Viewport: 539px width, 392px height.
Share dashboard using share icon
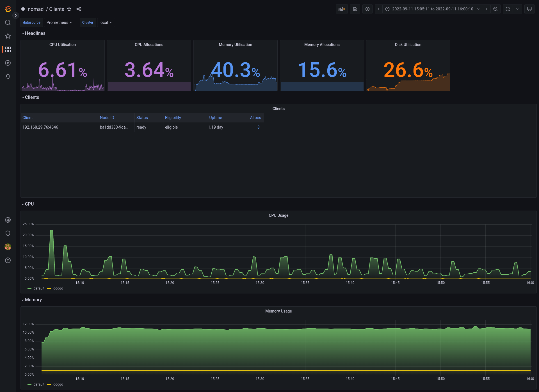[79, 9]
